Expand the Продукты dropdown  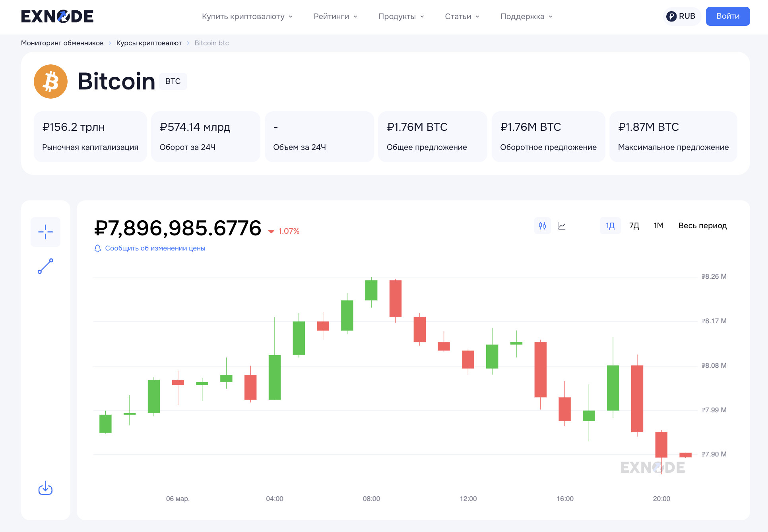[401, 16]
